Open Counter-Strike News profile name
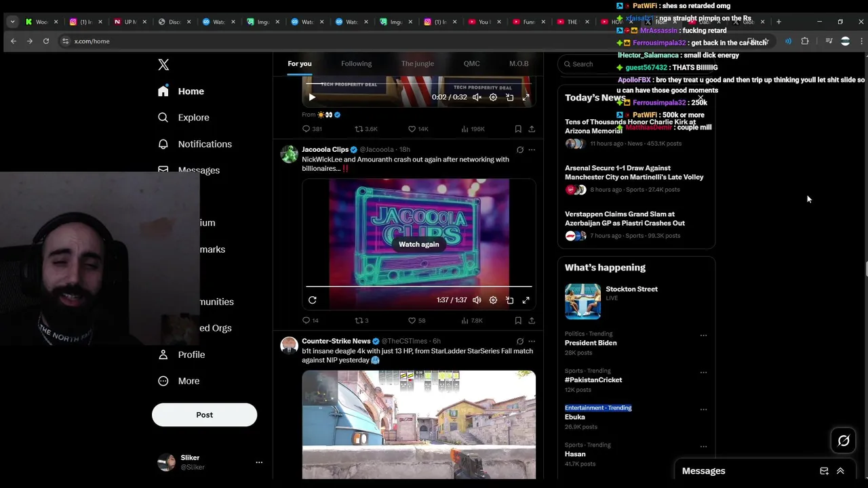This screenshot has height=488, width=868. [336, 341]
